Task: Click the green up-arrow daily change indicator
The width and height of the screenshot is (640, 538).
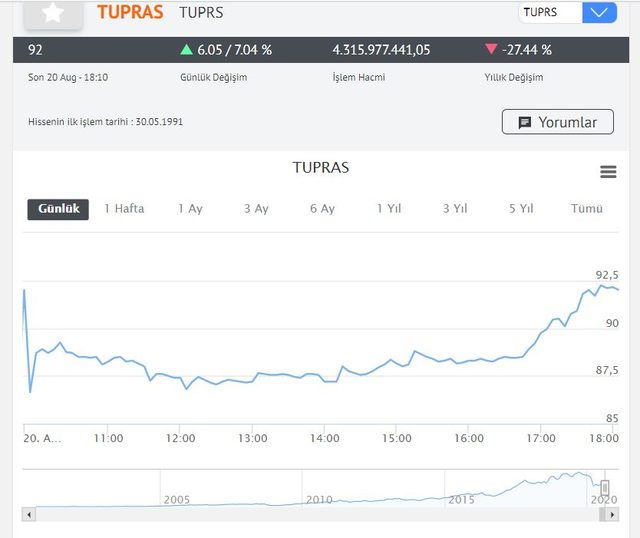Action: point(186,50)
